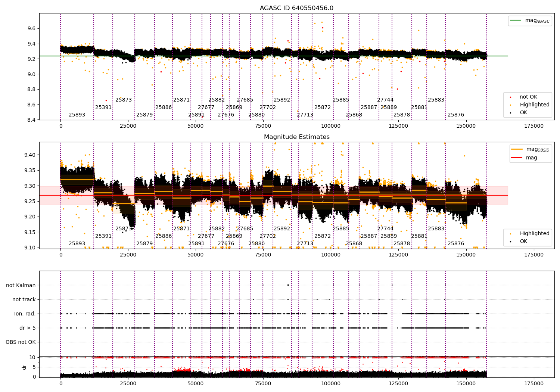Click the '8.4' tick in top plot
The height and width of the screenshot is (392, 560).
(x=31, y=120)
